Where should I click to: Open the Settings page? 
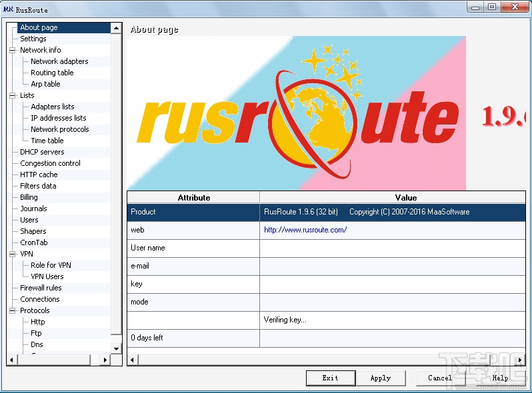click(x=33, y=39)
